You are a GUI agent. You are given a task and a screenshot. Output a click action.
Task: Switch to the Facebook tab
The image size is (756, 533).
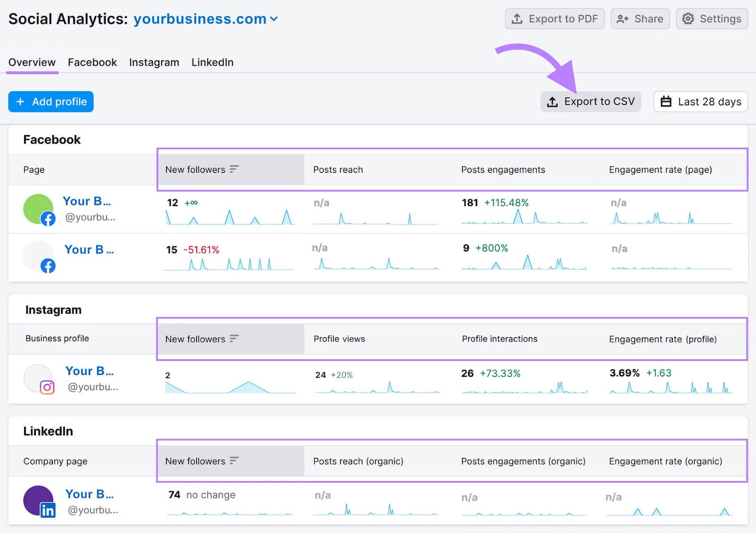pos(92,62)
